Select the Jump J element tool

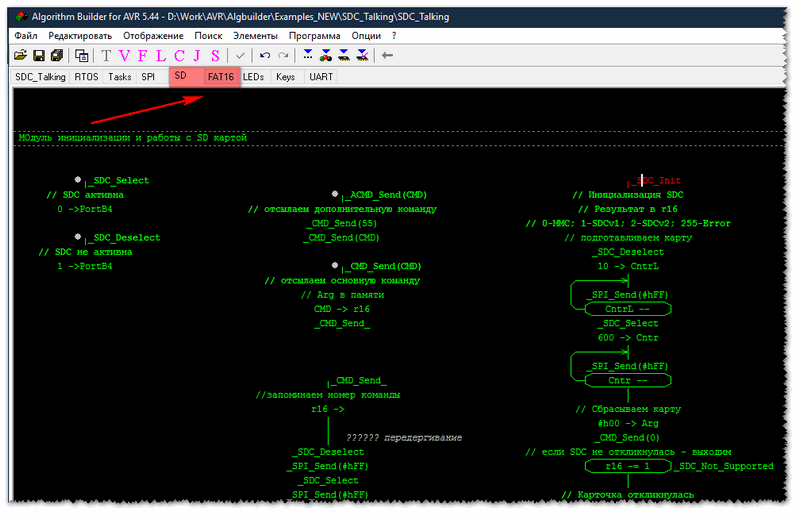click(197, 55)
